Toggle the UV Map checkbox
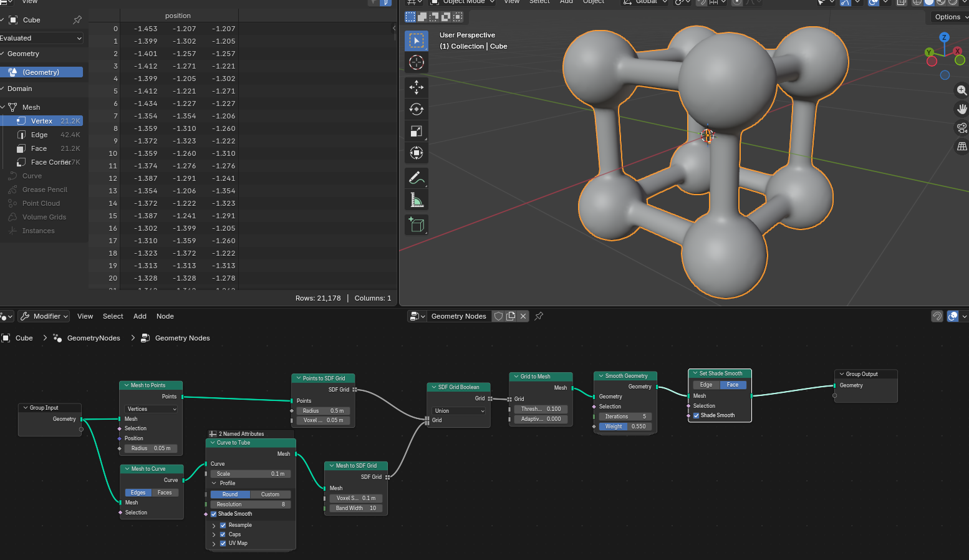The height and width of the screenshot is (560, 969). point(223,543)
